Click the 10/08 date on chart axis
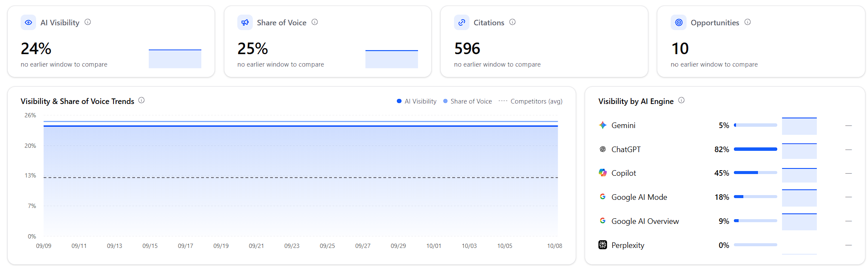 555,246
